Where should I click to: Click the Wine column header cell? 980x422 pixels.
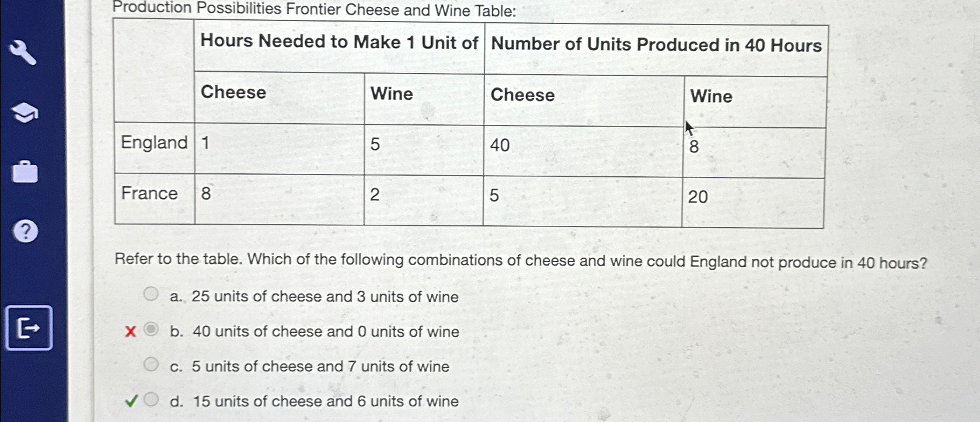(x=390, y=94)
